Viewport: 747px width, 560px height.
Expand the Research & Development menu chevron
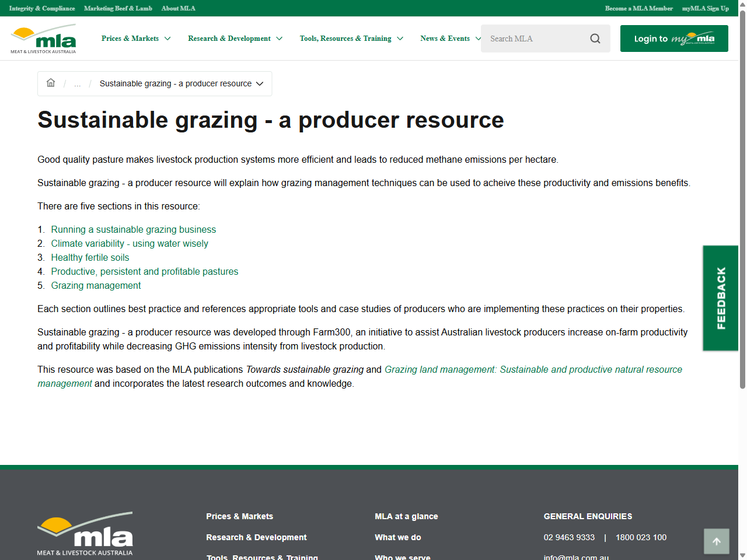click(x=281, y=38)
